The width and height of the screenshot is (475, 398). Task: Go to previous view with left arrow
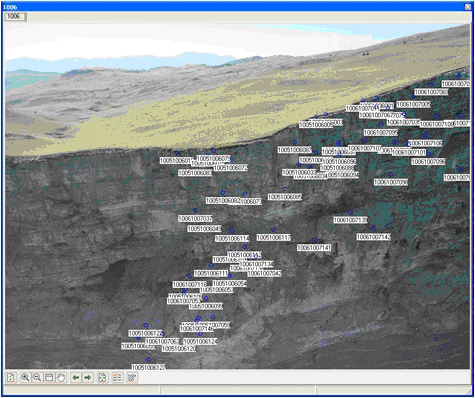(x=76, y=378)
